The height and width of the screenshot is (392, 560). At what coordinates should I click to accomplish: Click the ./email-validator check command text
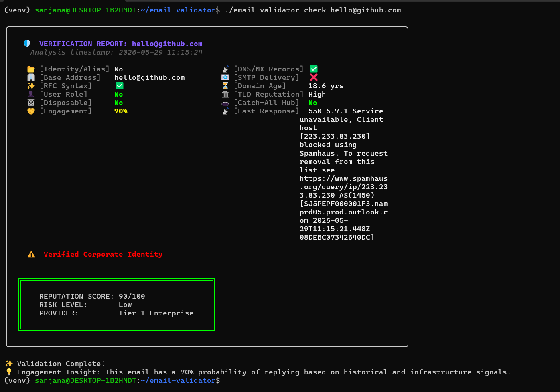(313, 10)
